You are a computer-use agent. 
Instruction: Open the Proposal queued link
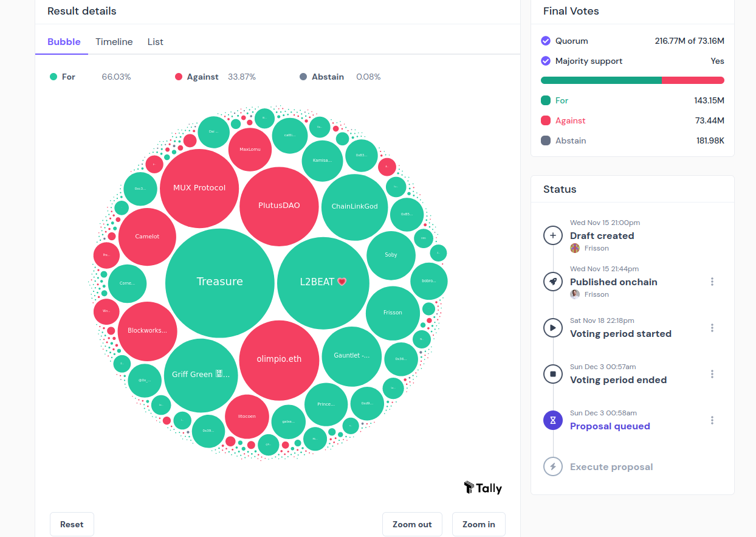pos(610,426)
